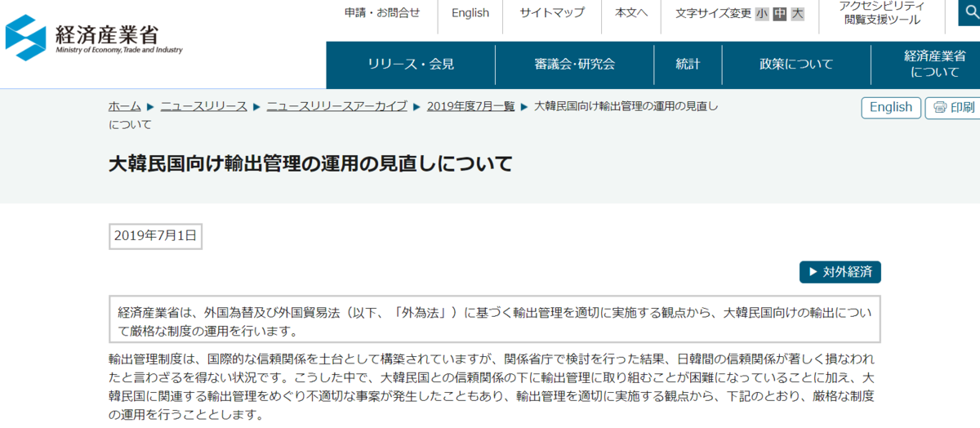Image resolution: width=980 pixels, height=428 pixels.
Task: Open the 審議会・研究会 menu
Action: point(575,65)
